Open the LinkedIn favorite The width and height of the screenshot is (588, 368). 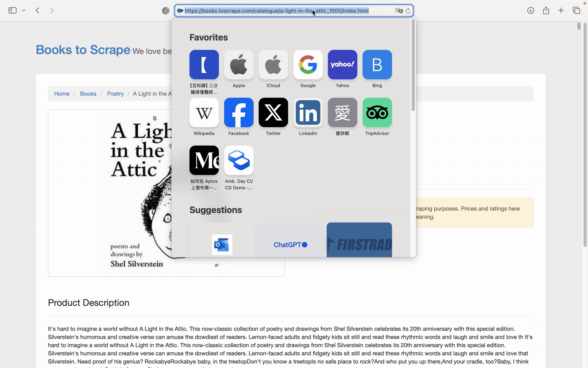308,112
